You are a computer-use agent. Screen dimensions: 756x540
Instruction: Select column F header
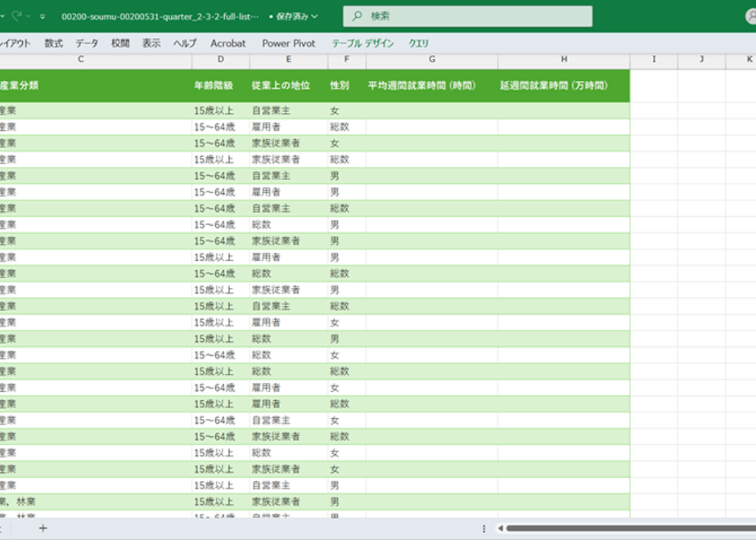click(347, 59)
